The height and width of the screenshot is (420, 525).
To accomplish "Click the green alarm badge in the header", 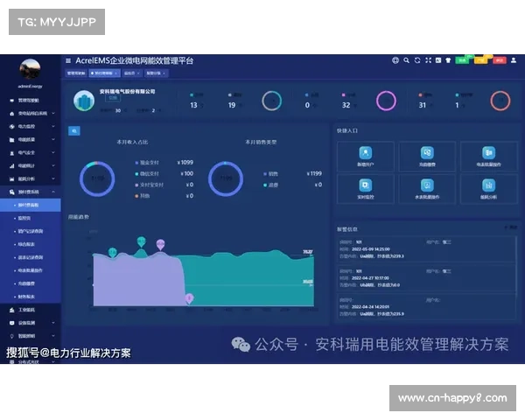I will click(x=462, y=60).
